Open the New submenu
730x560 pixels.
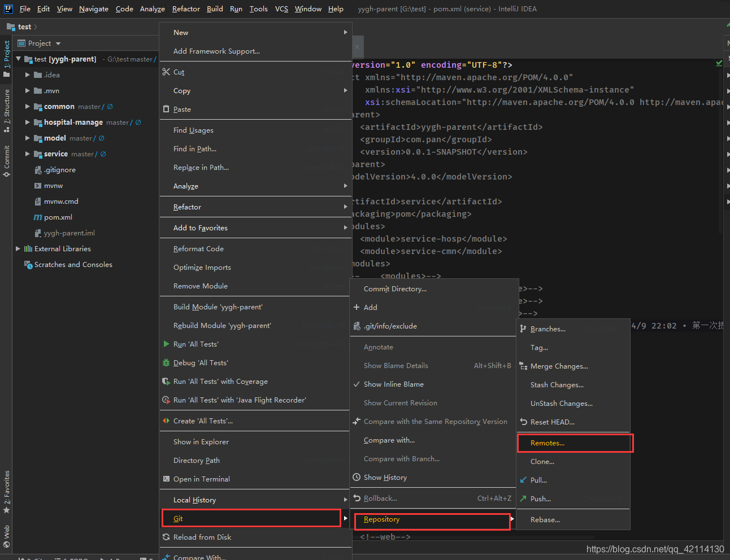255,33
